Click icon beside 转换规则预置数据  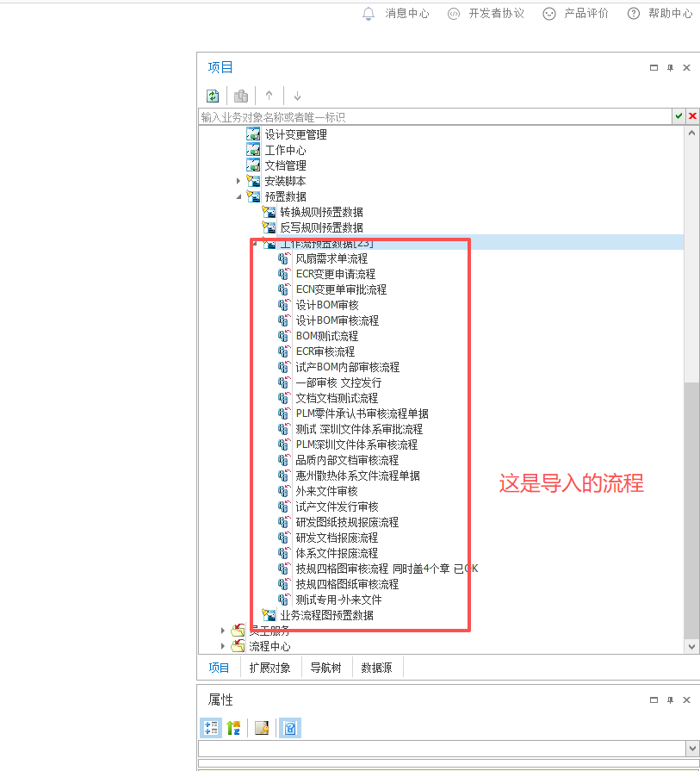269,212
